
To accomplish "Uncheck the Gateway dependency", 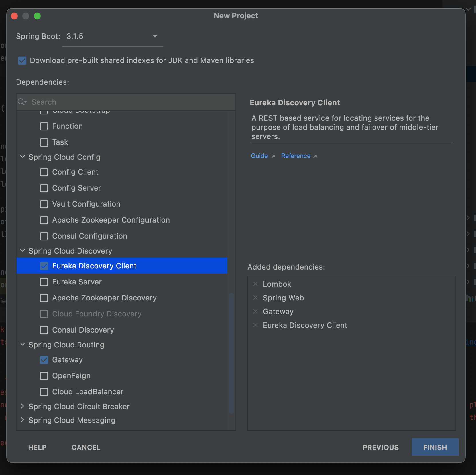I will tap(44, 360).
